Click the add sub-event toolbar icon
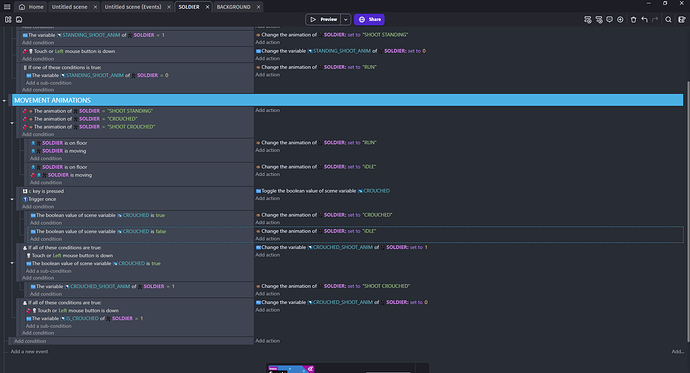This screenshot has width=690, height=373. click(x=599, y=19)
